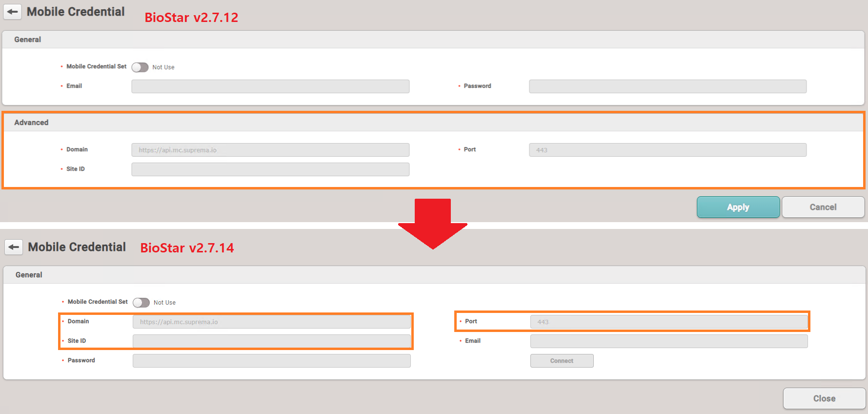
Task: Click the back arrow in the v2.7.12 panel
Action: coord(13,12)
